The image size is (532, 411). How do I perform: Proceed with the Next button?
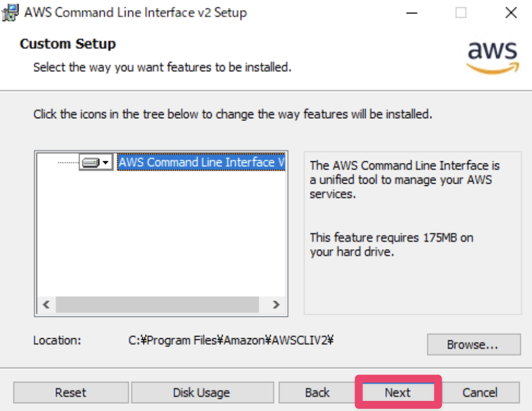click(398, 393)
